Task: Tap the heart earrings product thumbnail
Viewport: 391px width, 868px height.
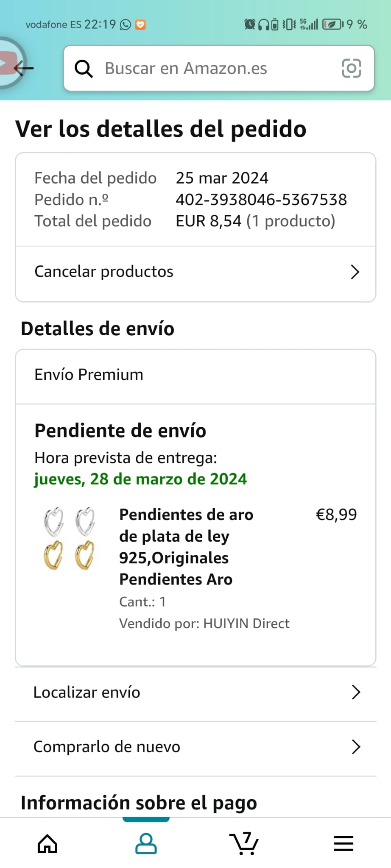Action: pyautogui.click(x=69, y=538)
